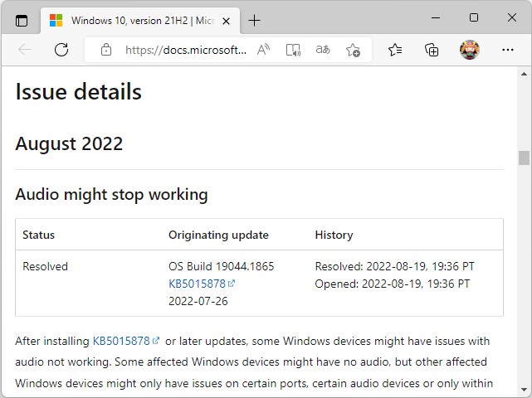Viewport: 532px width, 398px height.
Task: Open Settings and more menu
Action: point(508,50)
